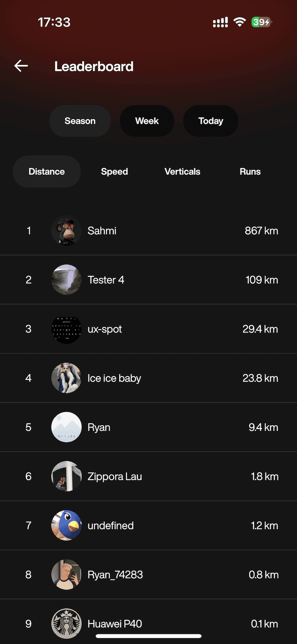Tap Ryan_74283's selfie avatar
The width and height of the screenshot is (297, 644).
66,575
